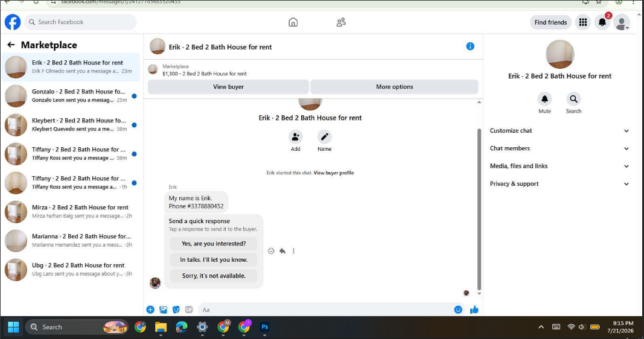Click View buyer button
This screenshot has height=339, width=644.
point(228,87)
